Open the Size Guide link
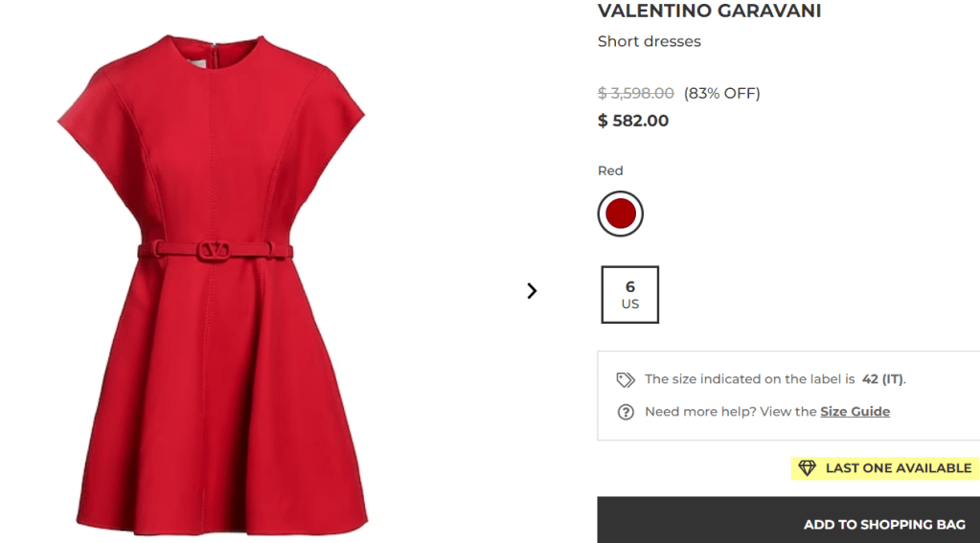980x543 pixels. click(x=855, y=412)
